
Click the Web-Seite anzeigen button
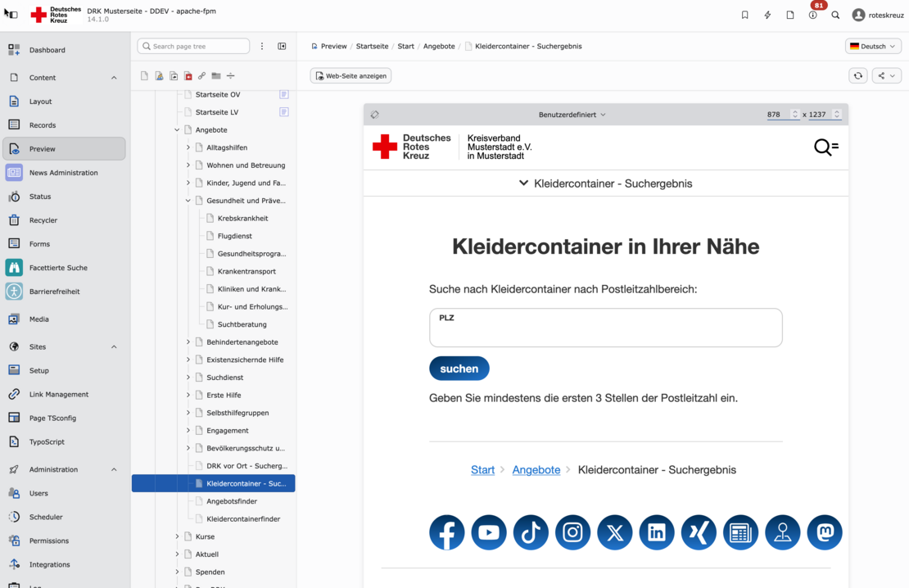coord(350,76)
